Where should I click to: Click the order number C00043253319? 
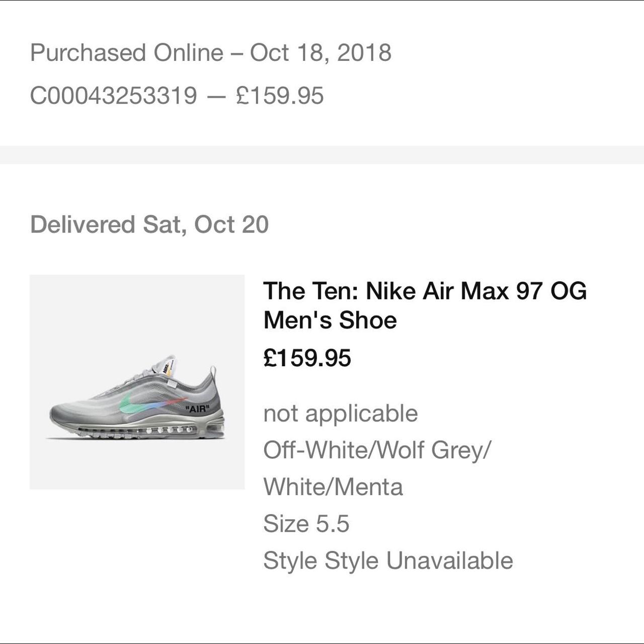pos(114,96)
